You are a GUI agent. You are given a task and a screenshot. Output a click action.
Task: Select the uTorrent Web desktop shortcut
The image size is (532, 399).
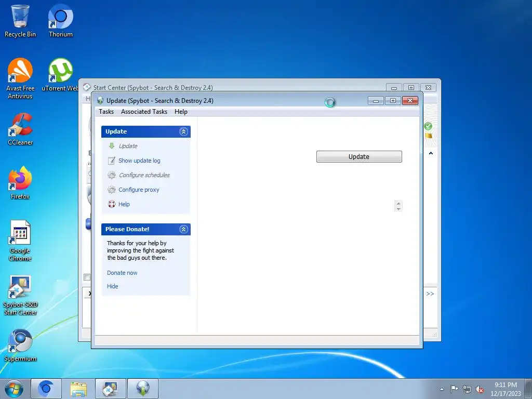(x=60, y=75)
